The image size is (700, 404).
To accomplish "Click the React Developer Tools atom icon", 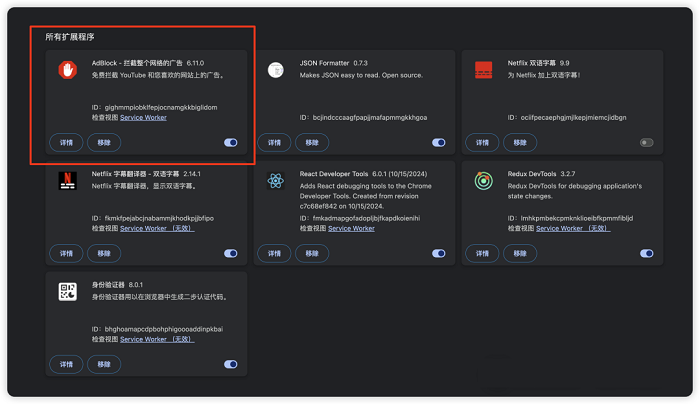I will [x=275, y=181].
